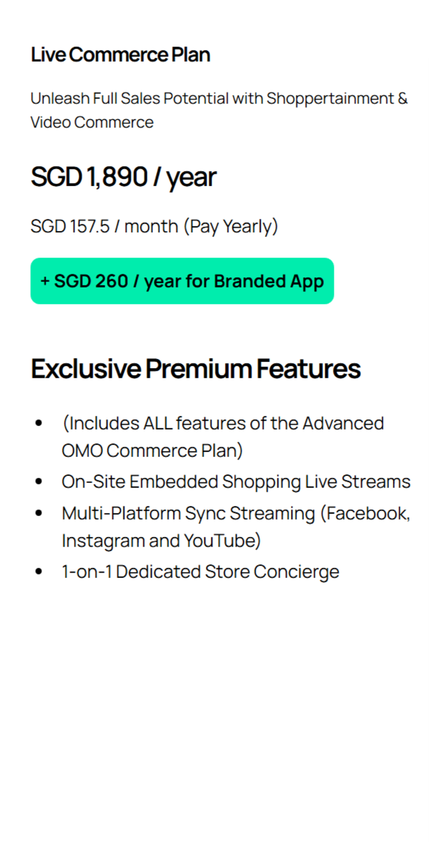Click the green Branded App add-on button
The image size is (434, 868).
coord(182,281)
